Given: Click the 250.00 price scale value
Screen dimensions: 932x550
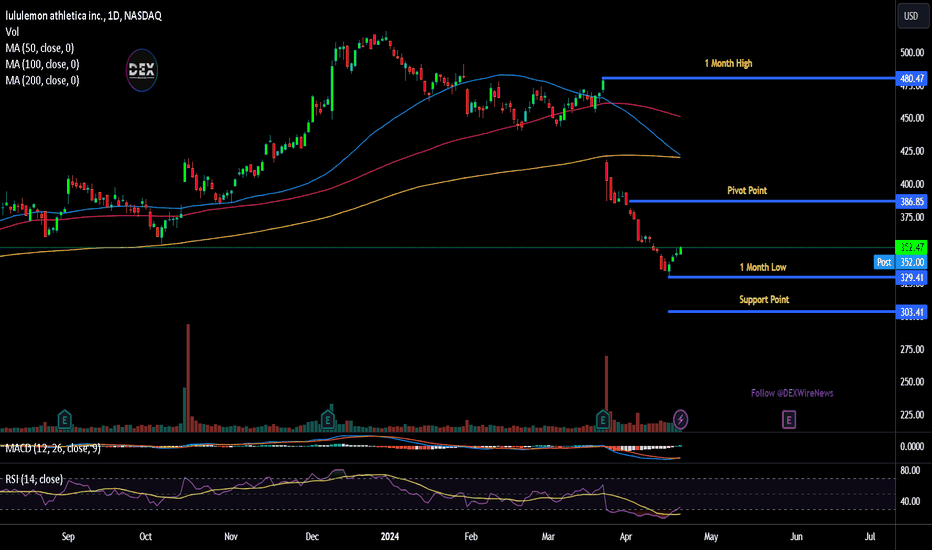Looking at the screenshot, I should tap(912, 382).
